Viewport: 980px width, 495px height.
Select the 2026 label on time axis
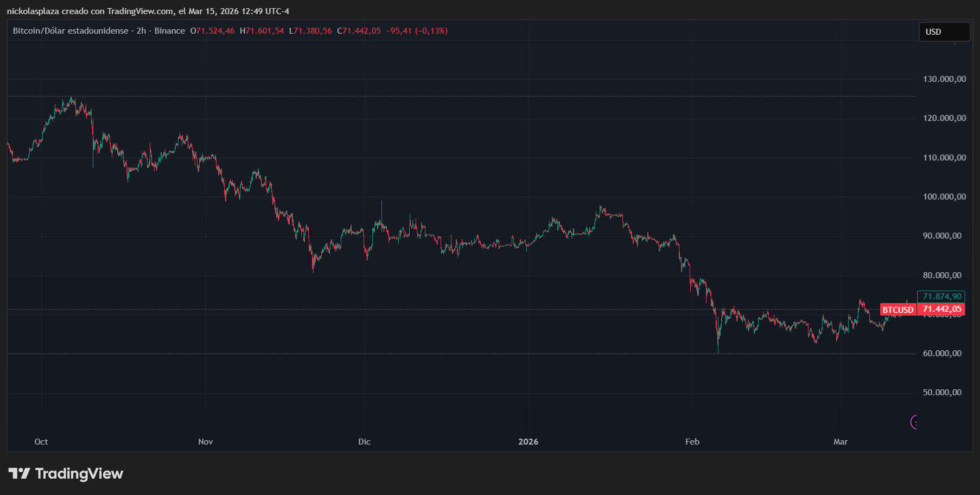[528, 442]
